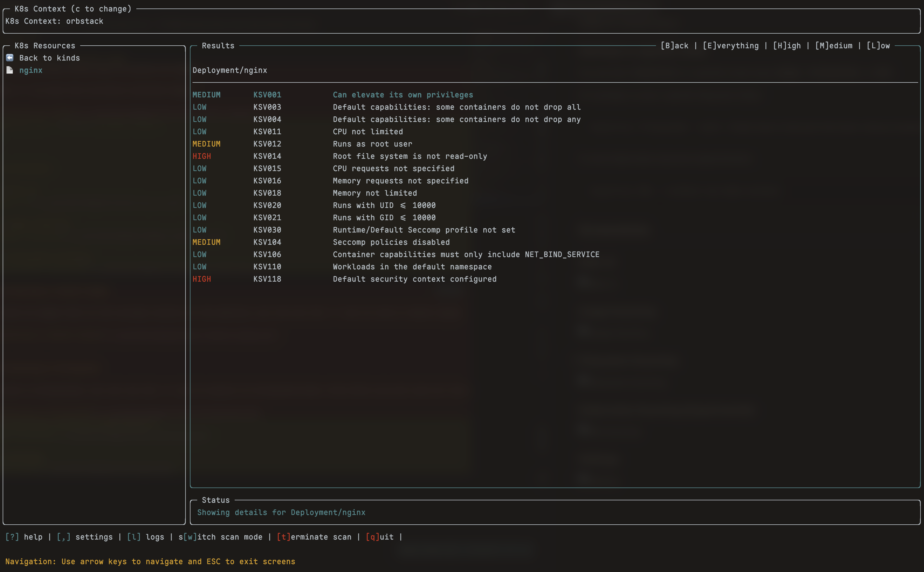Click the K8s Context (c to change) title
Image resolution: width=924 pixels, height=572 pixels.
coord(73,9)
